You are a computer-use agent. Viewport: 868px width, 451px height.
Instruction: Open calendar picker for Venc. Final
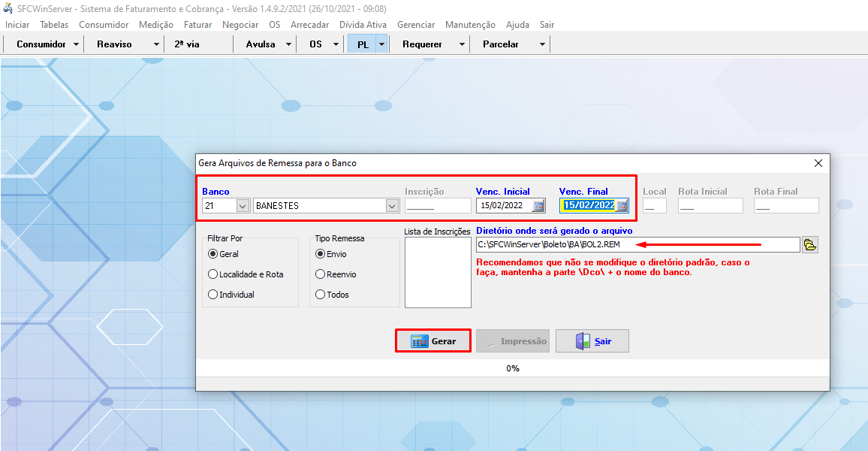click(x=622, y=206)
